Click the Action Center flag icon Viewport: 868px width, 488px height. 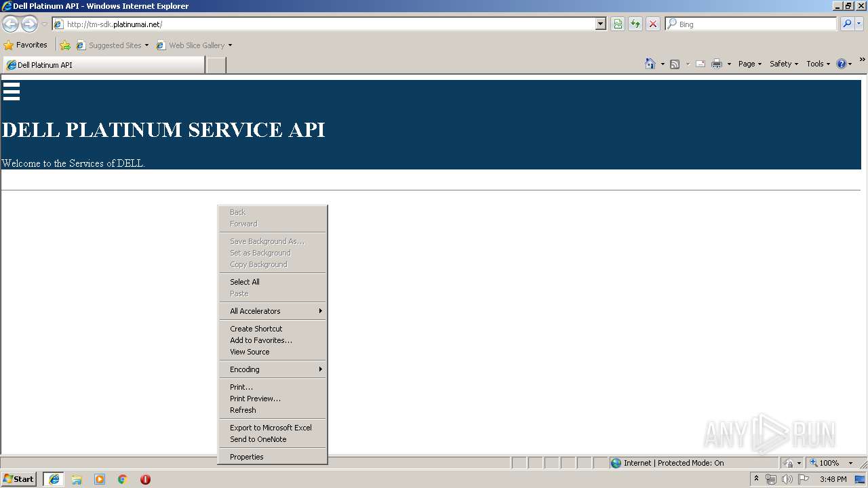804,479
